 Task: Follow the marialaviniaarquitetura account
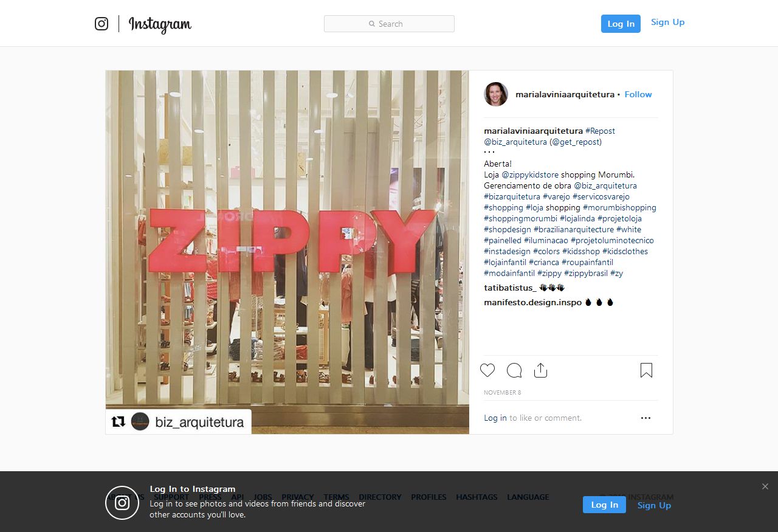(638, 94)
